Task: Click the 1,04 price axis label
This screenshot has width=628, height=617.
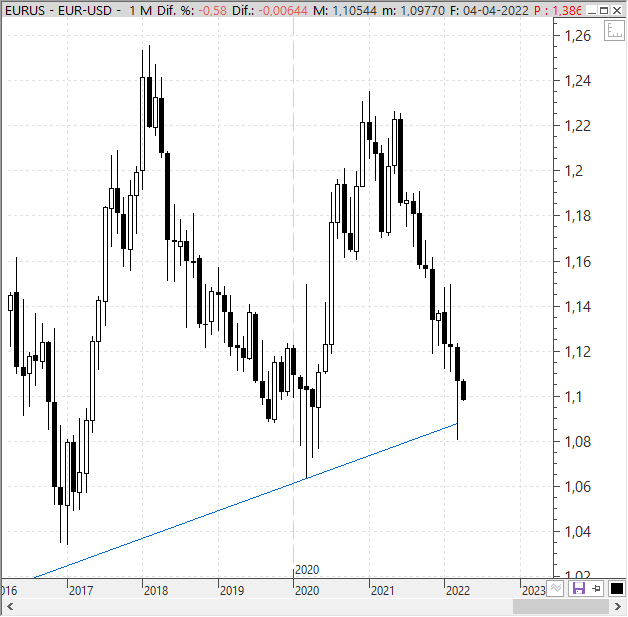Action: tap(578, 533)
